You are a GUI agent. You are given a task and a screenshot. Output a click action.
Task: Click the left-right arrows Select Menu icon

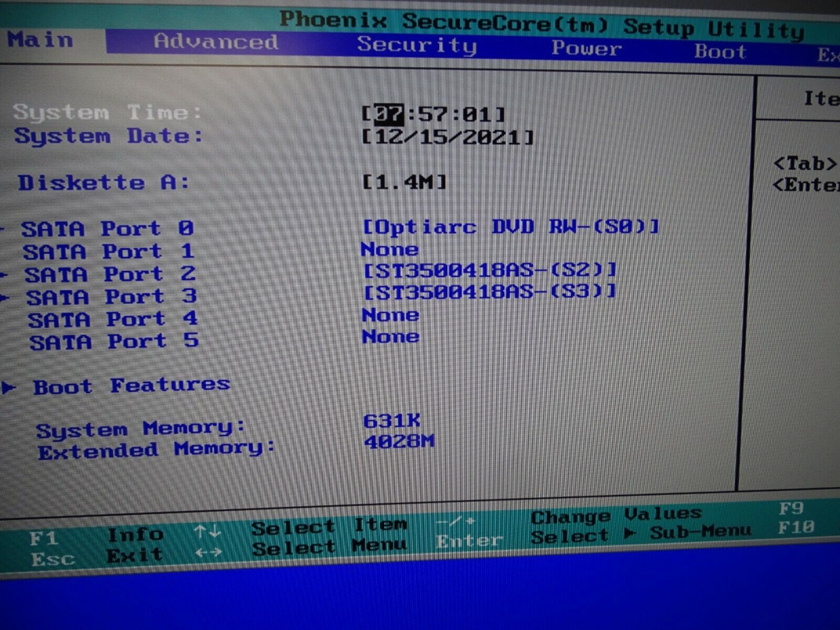point(209,552)
